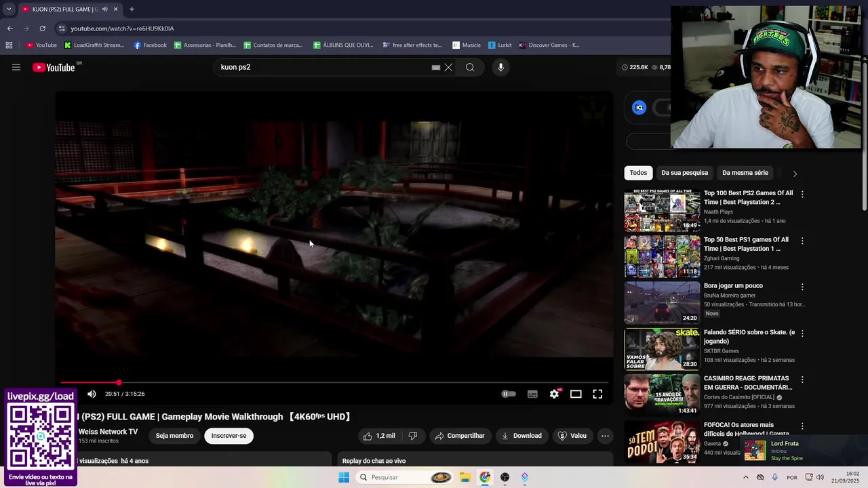The image size is (868, 488).
Task: Clear the search box with X
Action: pyautogui.click(x=448, y=67)
